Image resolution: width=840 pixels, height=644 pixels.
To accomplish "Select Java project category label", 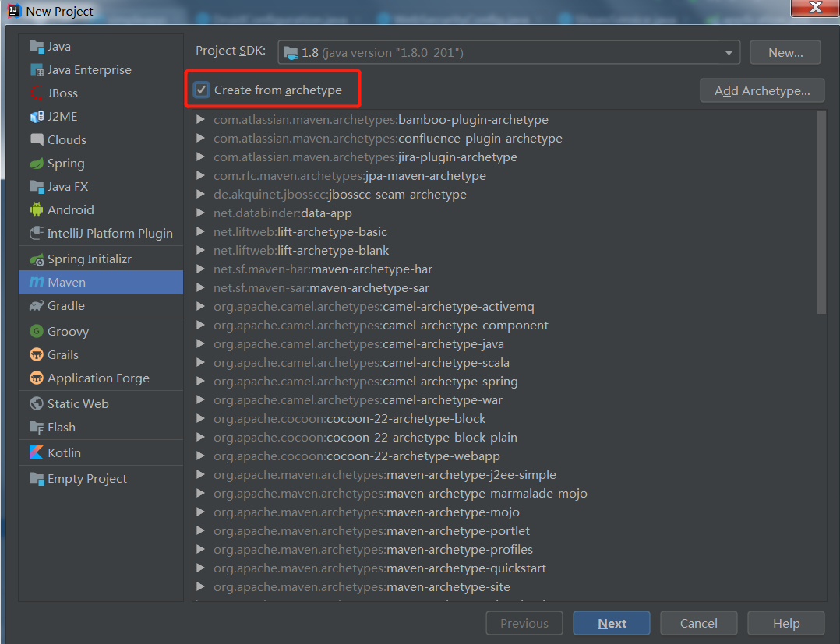I will coord(59,47).
